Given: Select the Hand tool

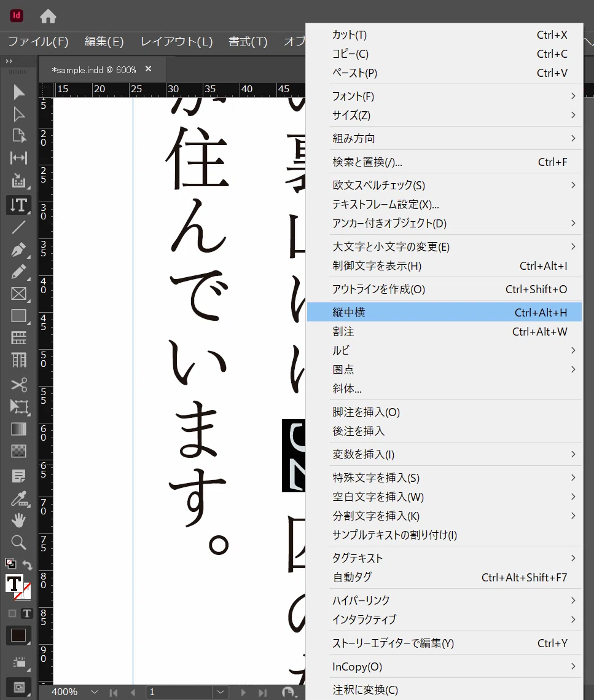Looking at the screenshot, I should coord(18,521).
